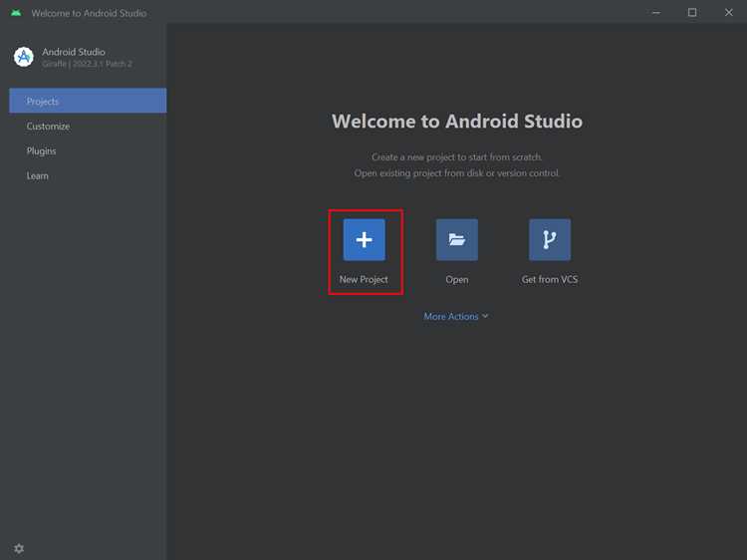This screenshot has height=560, width=747.
Task: Click 'Create a new project to start' text
Action: click(x=456, y=156)
